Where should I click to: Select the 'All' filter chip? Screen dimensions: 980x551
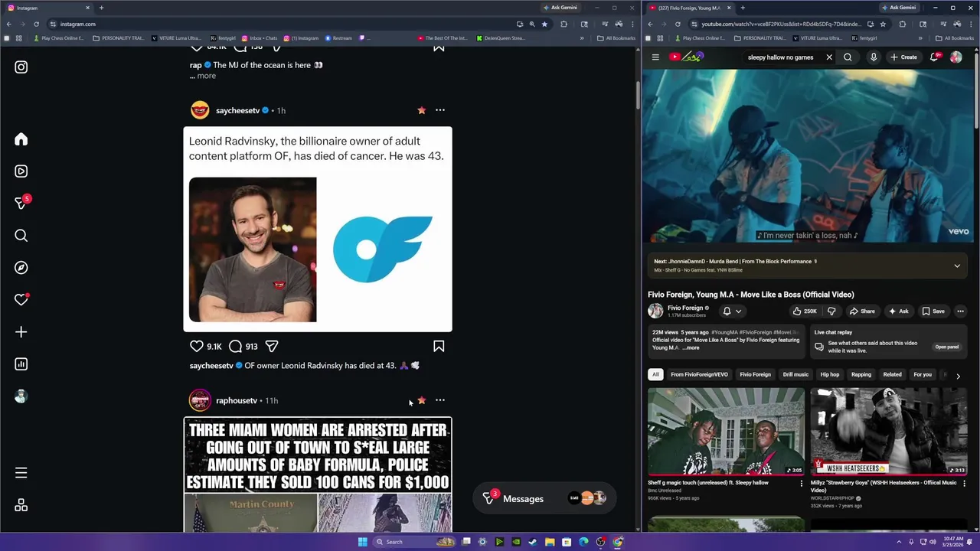[655, 374]
